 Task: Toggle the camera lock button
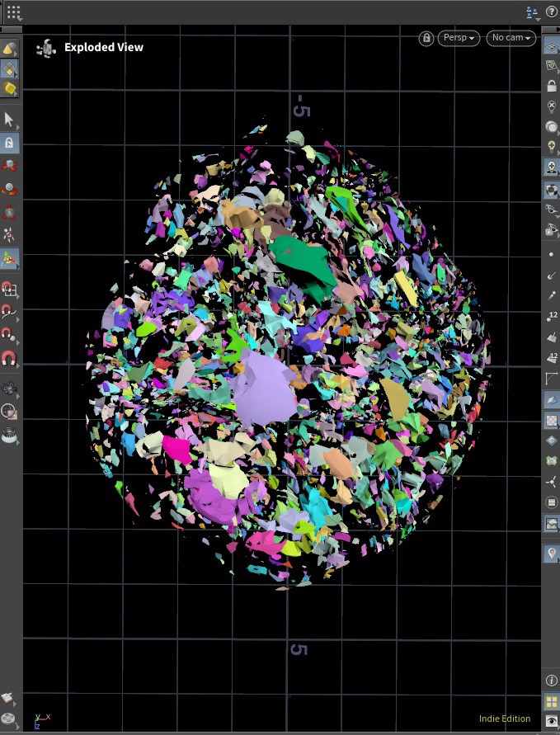point(426,38)
